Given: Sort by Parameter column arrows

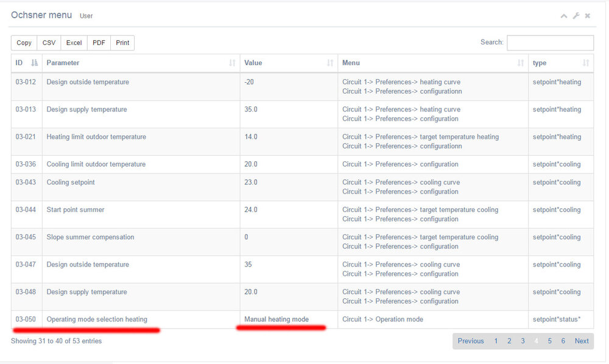Looking at the screenshot, I should pyautogui.click(x=232, y=63).
